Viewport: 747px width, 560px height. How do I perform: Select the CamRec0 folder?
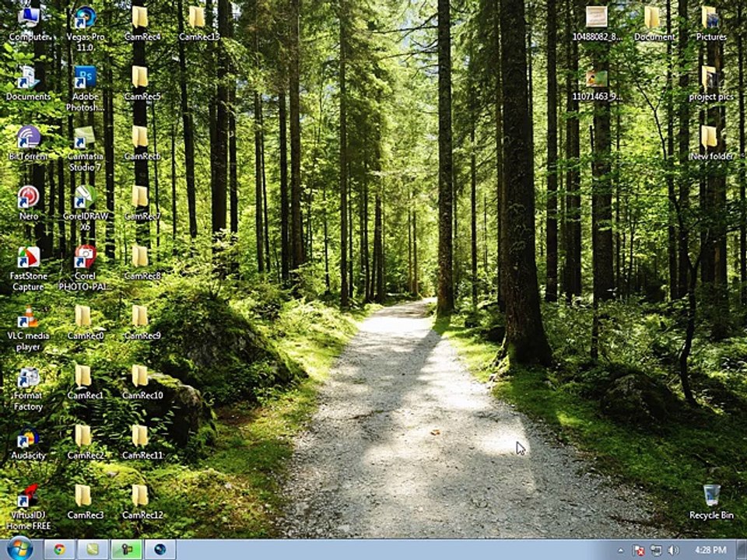(x=86, y=323)
